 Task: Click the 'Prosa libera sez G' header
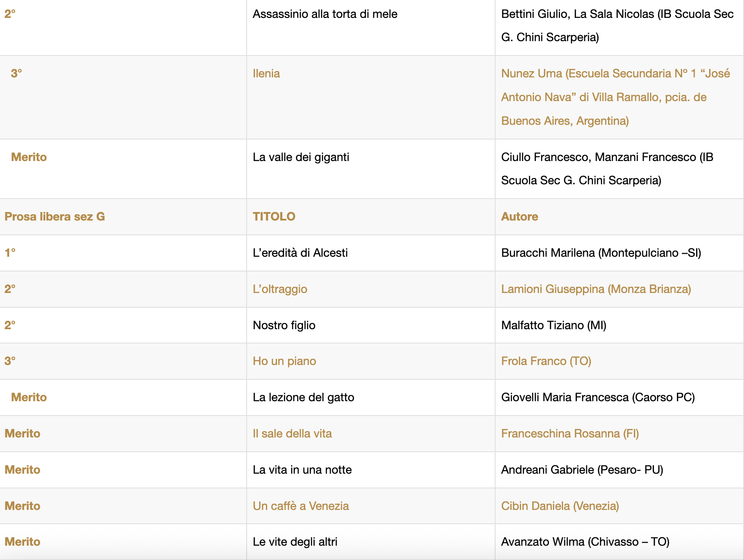click(x=55, y=216)
